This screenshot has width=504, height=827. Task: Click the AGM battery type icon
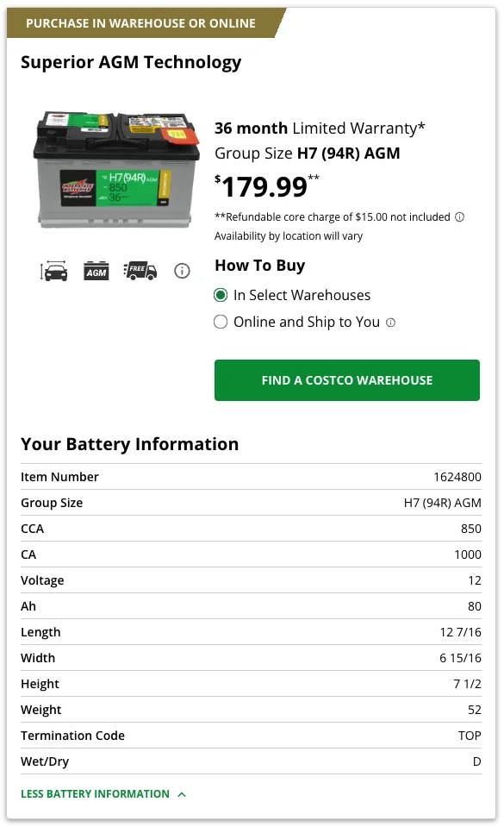tap(96, 271)
